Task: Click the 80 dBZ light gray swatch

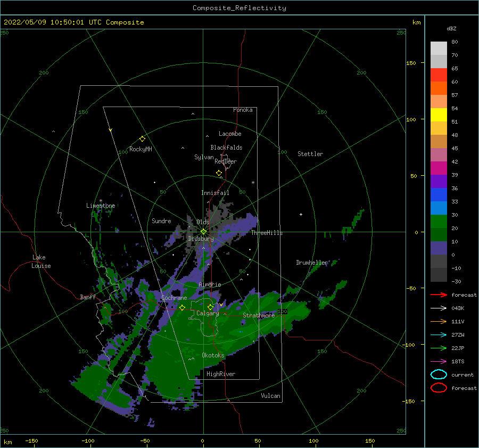Action: [x=439, y=48]
